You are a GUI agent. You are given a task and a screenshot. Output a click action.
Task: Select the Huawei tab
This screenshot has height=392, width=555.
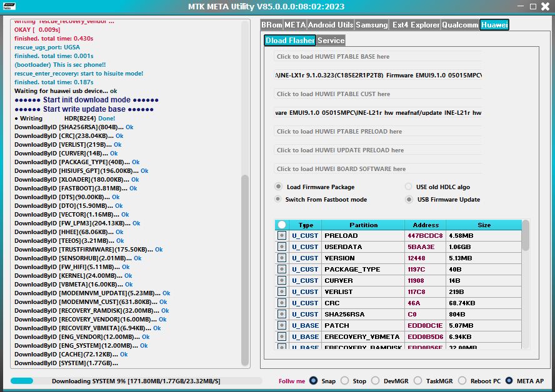coord(494,25)
